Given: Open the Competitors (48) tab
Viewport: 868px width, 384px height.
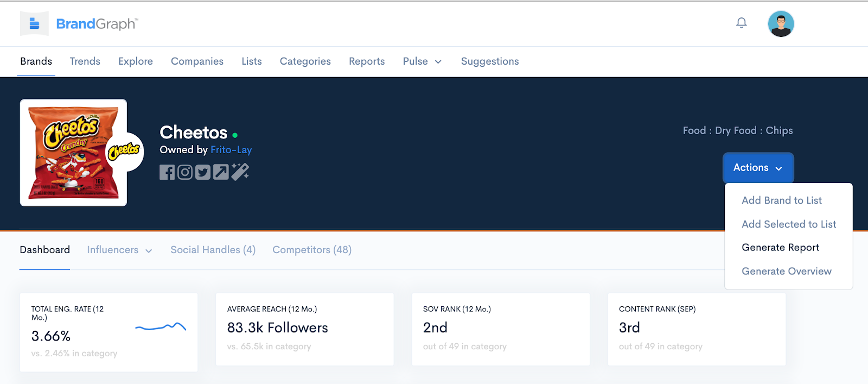Looking at the screenshot, I should [x=312, y=250].
